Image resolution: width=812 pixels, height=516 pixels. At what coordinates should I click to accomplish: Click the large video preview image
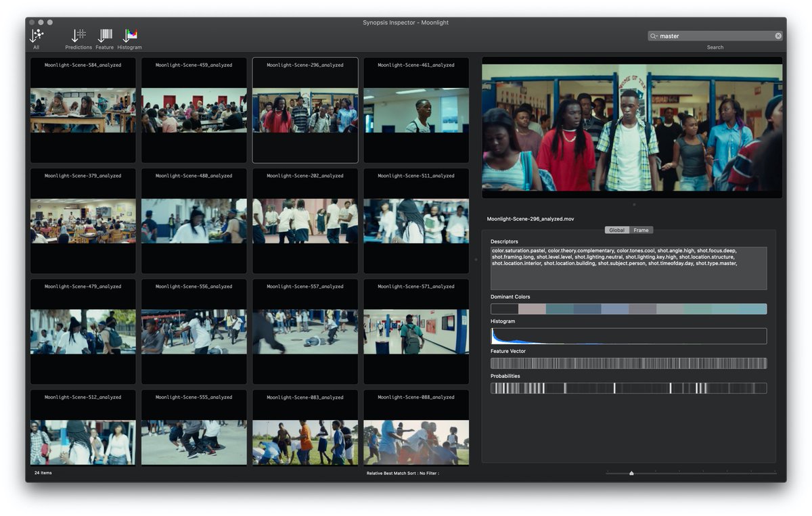click(x=632, y=128)
